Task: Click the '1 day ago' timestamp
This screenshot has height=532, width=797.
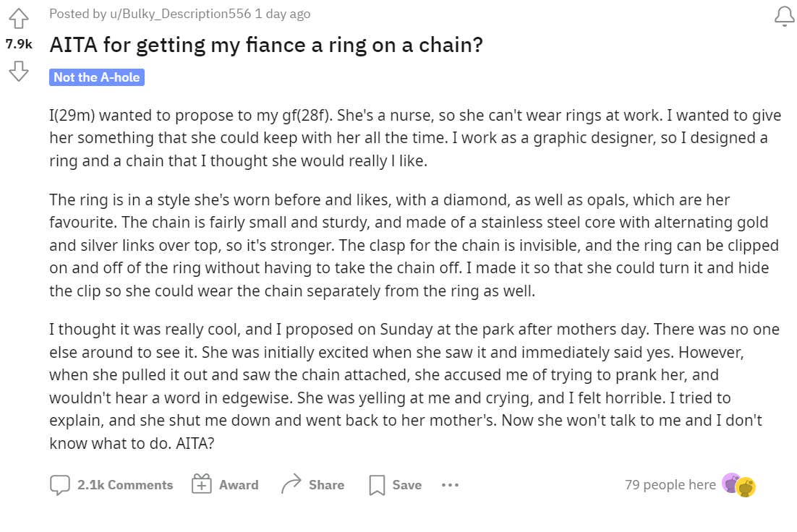Action: [x=283, y=14]
